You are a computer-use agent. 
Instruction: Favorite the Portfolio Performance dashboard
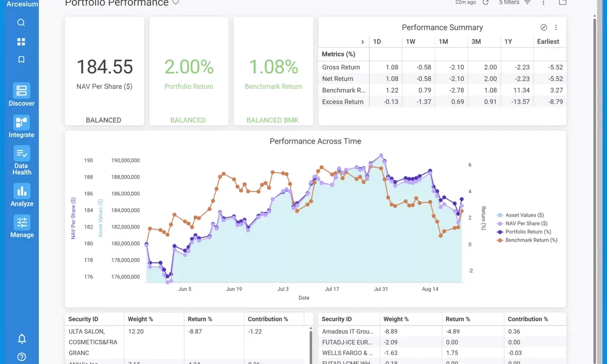[176, 3]
